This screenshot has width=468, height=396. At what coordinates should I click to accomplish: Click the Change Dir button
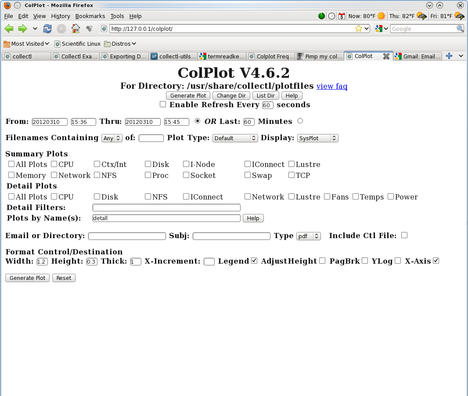pyautogui.click(x=231, y=96)
